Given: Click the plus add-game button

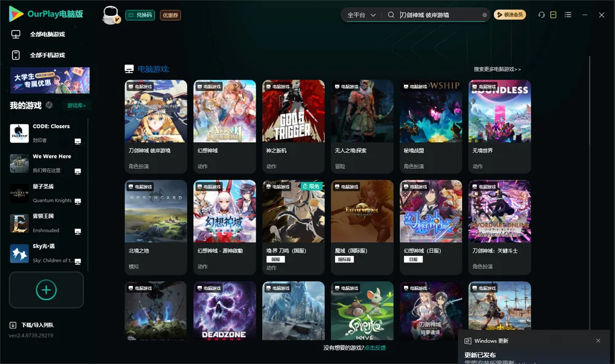Looking at the screenshot, I should click(x=46, y=290).
